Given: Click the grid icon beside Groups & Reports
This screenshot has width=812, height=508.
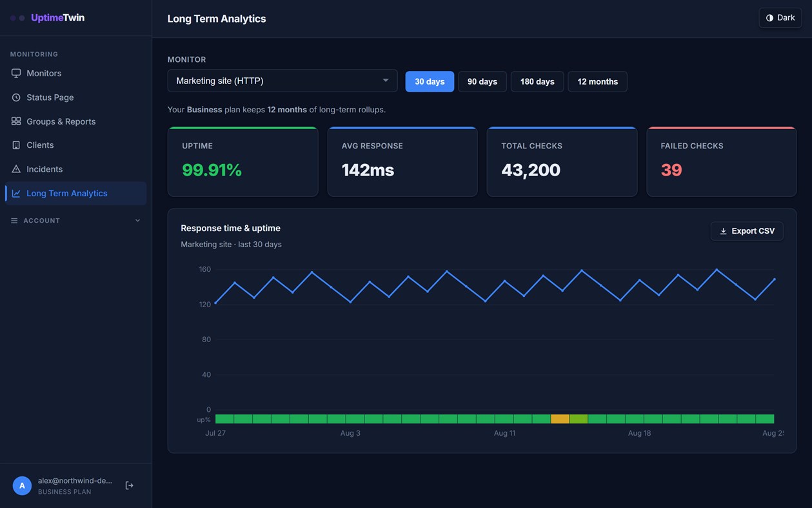Looking at the screenshot, I should pos(16,121).
